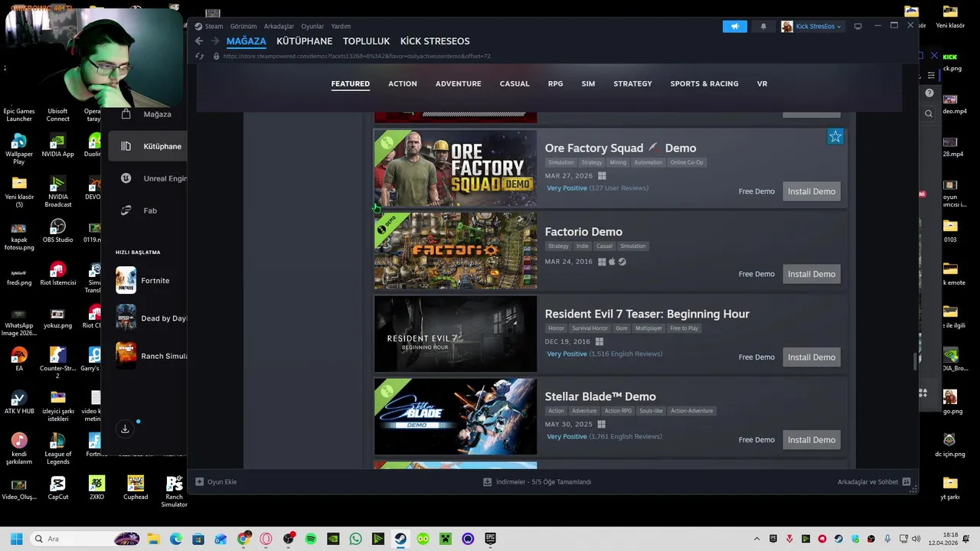The width and height of the screenshot is (980, 551).
Task: Open WhatsApp from the taskbar
Action: pyautogui.click(x=355, y=539)
